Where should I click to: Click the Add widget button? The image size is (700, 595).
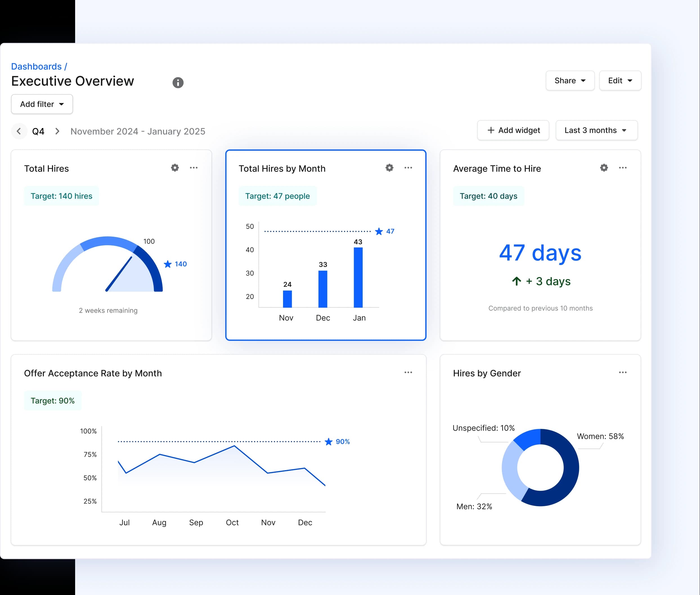tap(513, 130)
